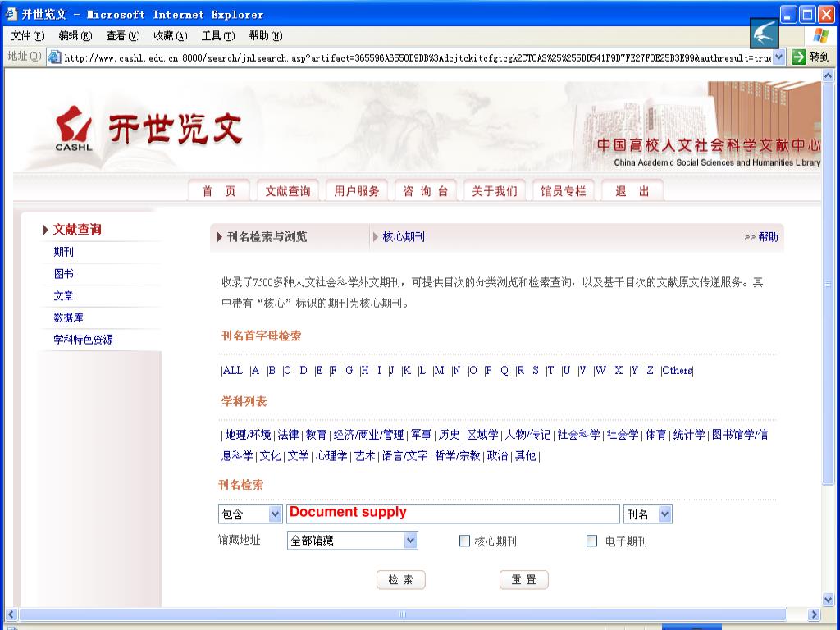Viewport: 840px width, 630px height.
Task: Open the 图书 sidebar link
Action: click(x=63, y=274)
